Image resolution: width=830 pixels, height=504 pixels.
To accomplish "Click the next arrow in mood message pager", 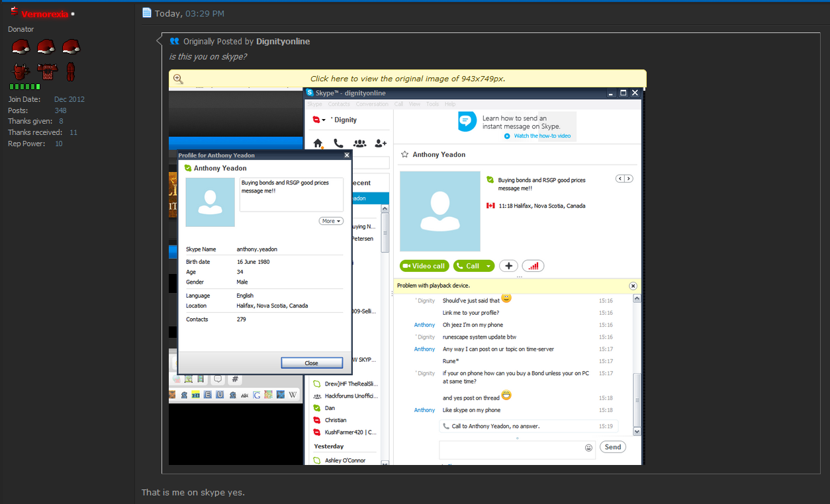I will pos(629,179).
